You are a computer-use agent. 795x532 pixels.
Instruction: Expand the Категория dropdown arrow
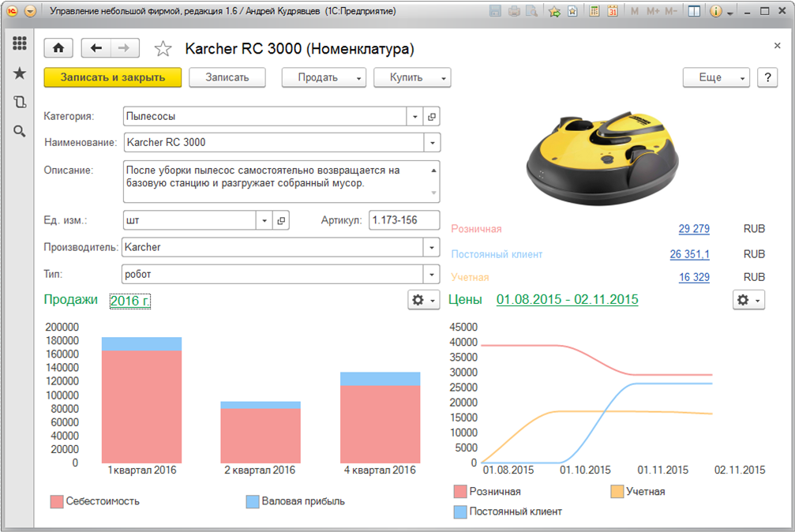pyautogui.click(x=415, y=116)
